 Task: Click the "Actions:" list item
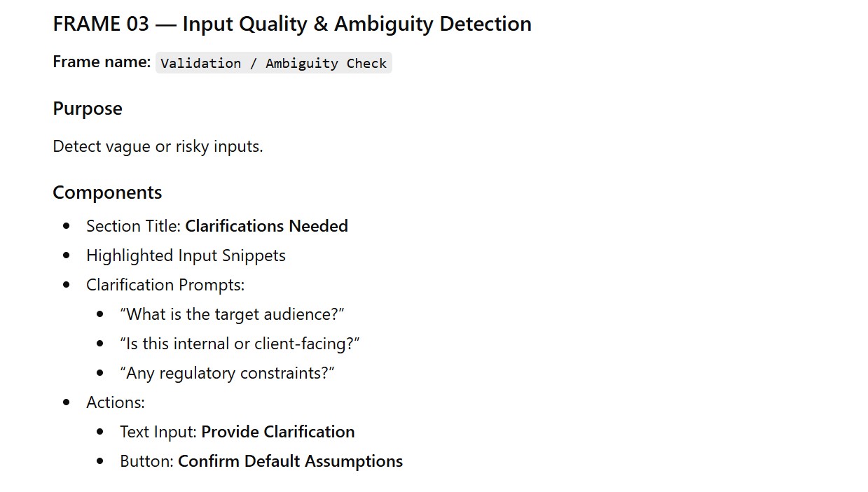116,402
